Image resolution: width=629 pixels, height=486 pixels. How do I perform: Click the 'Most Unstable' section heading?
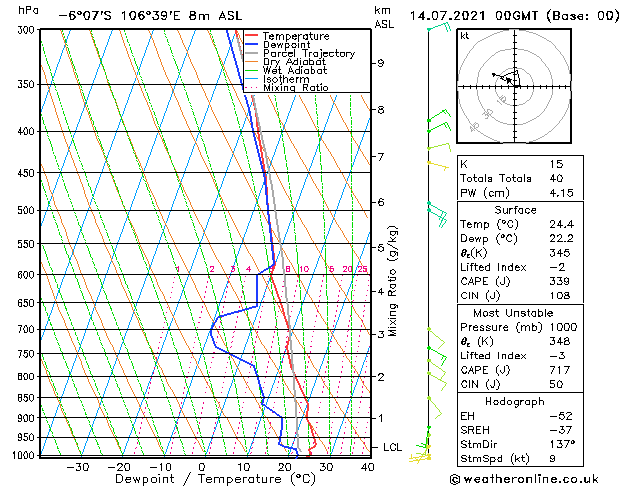point(513,313)
